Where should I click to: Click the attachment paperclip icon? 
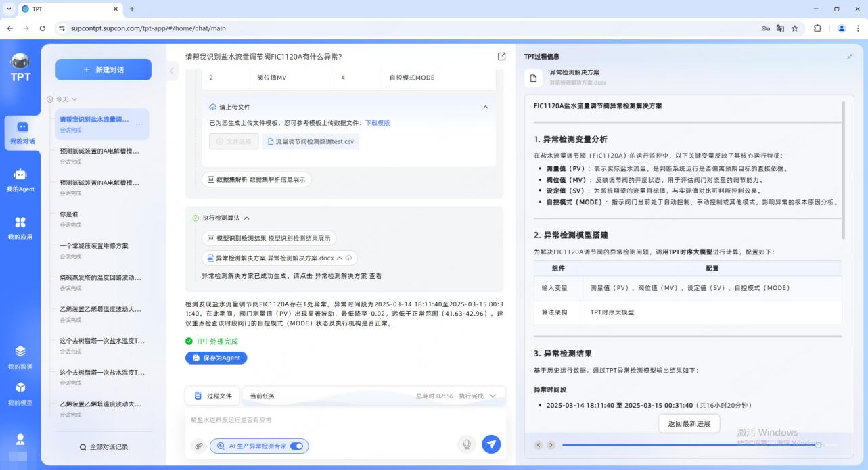198,446
